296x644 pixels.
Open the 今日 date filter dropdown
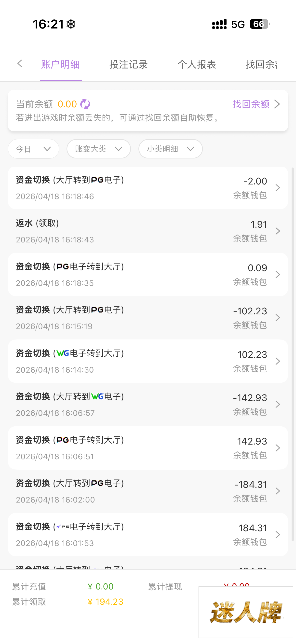pos(33,149)
